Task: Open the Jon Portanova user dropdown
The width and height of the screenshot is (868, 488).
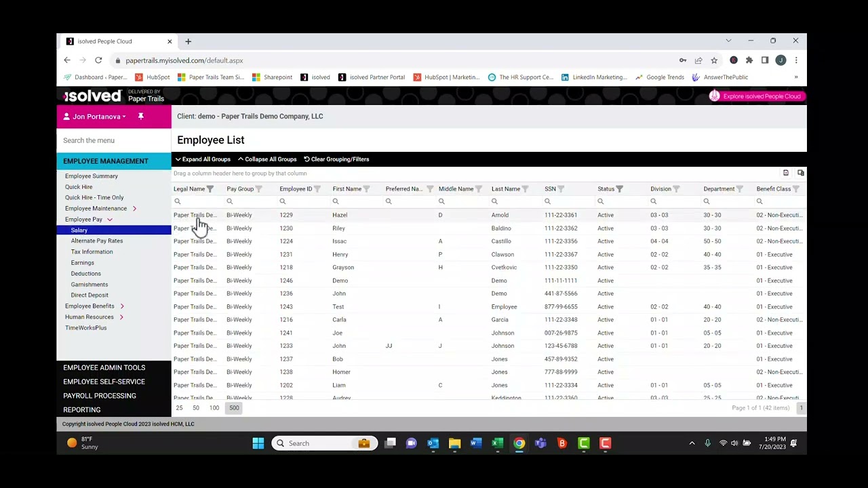Action: [99, 117]
